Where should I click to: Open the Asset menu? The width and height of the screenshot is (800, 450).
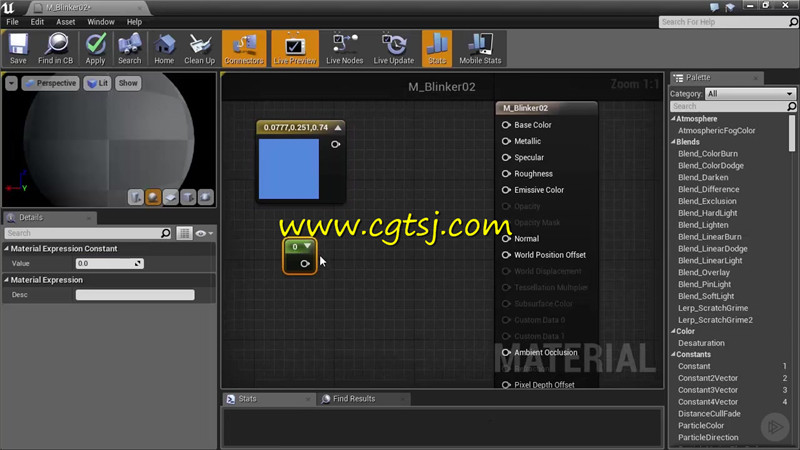[x=66, y=22]
